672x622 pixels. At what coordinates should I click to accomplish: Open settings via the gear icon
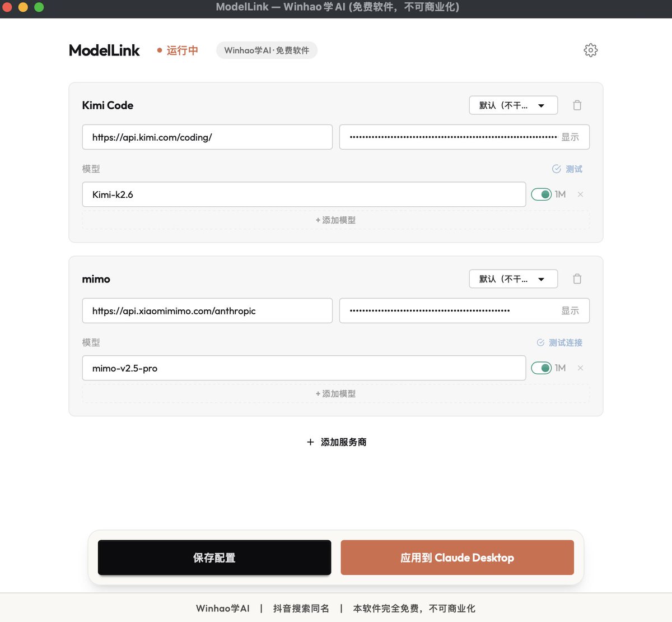pos(590,50)
